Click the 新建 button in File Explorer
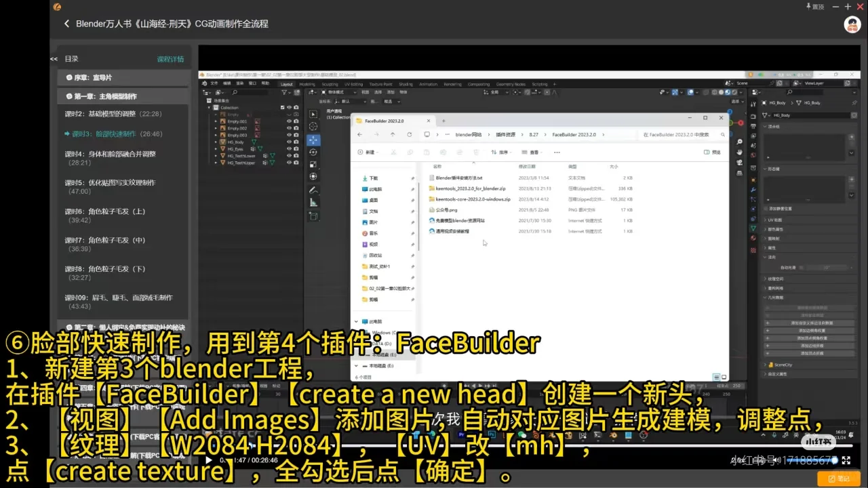Viewport: 868px width, 488px height. coord(367,152)
